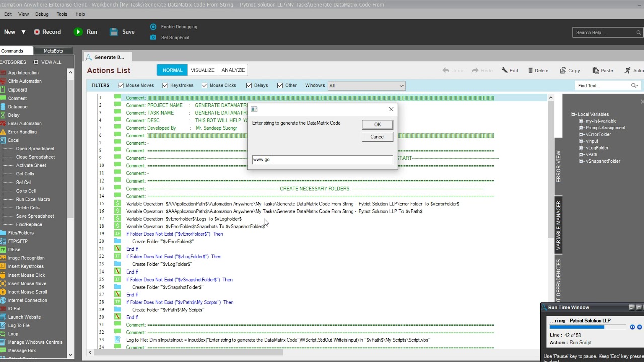Image resolution: width=644 pixels, height=362 pixels.
Task: Click the Edit pencil icon
Action: pyautogui.click(x=504, y=71)
